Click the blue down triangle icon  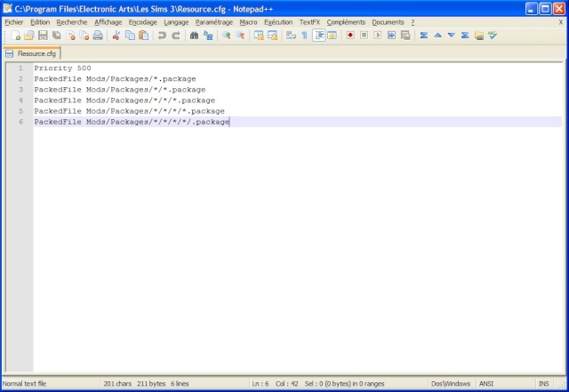tap(451, 36)
